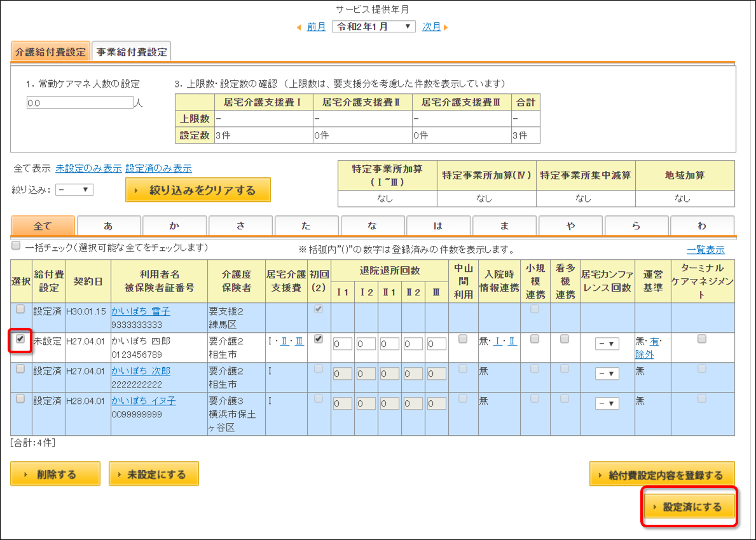
Task: Select the な kana tab
Action: tap(373, 226)
